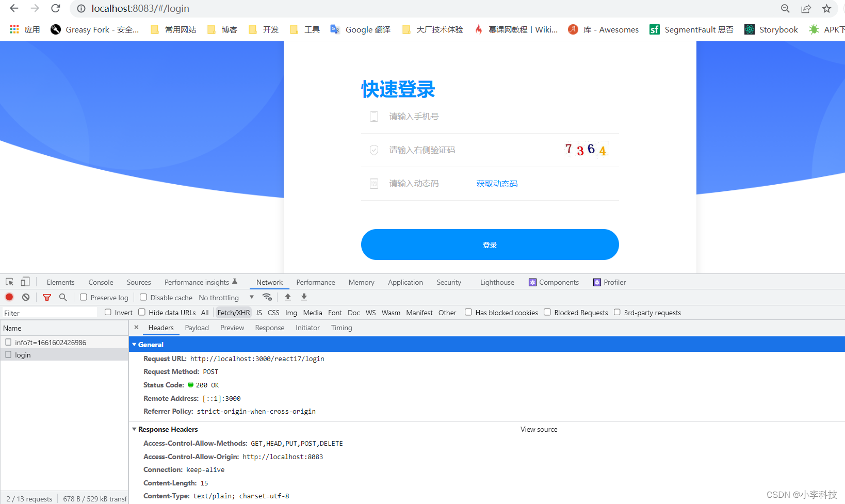This screenshot has width=845, height=504.
Task: Reload the page with the refresh icon
Action: 56,8
